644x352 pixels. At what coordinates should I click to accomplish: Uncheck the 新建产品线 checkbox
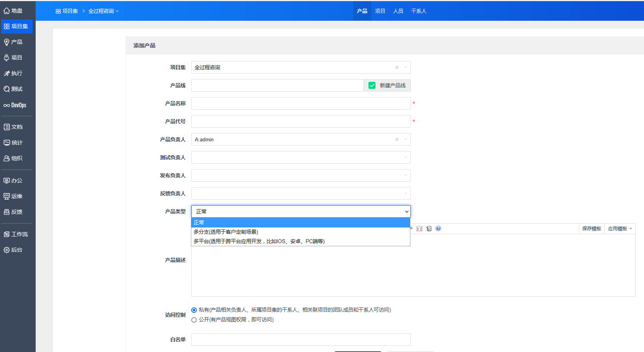pyautogui.click(x=372, y=85)
